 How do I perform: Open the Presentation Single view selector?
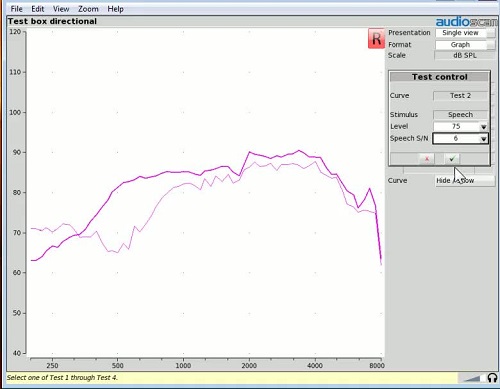coord(464,33)
